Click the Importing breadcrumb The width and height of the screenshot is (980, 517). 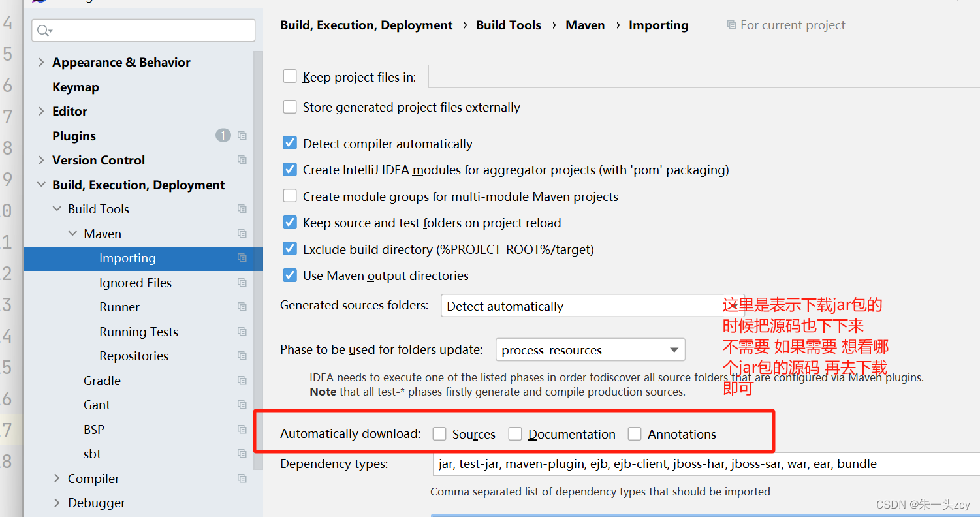pyautogui.click(x=658, y=25)
